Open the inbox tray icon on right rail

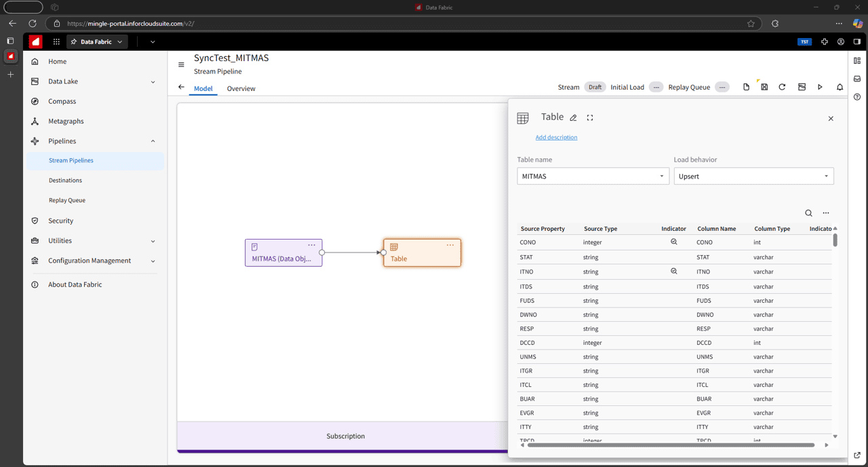(x=857, y=79)
